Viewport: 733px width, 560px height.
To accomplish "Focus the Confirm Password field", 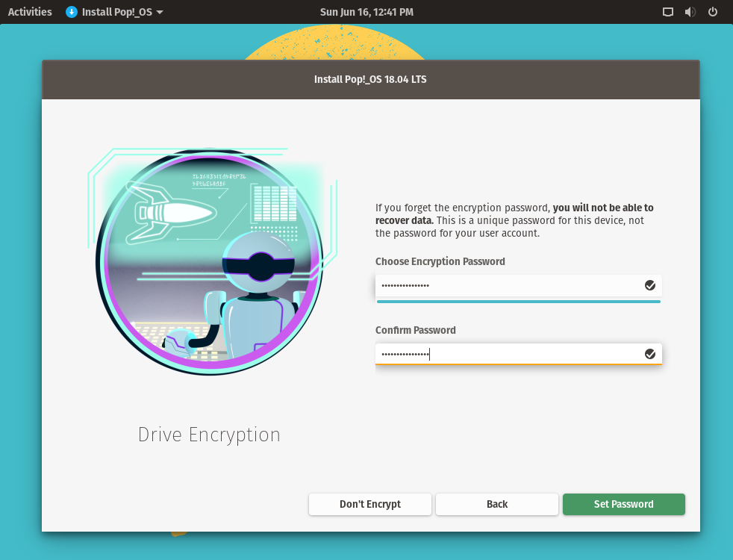I will point(519,354).
